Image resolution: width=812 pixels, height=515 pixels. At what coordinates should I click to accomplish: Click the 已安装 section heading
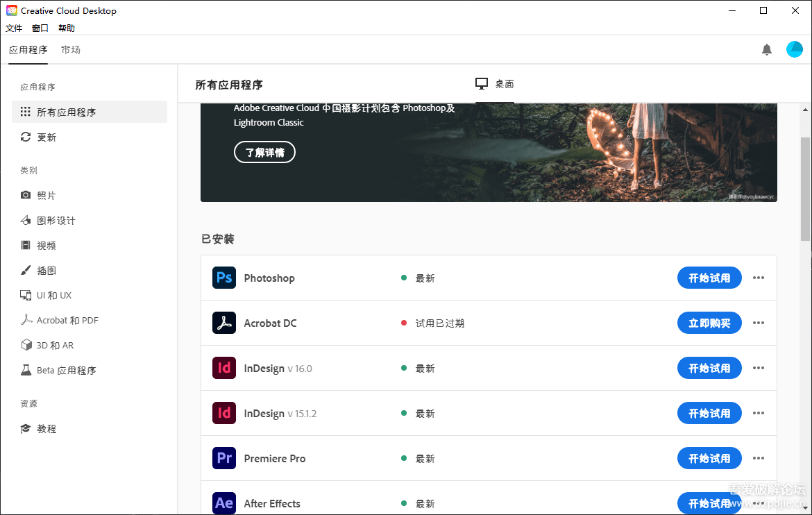[217, 239]
